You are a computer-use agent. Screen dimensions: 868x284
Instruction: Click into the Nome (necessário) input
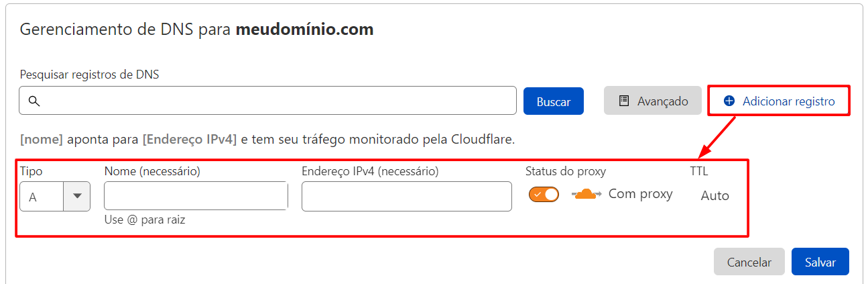pyautogui.click(x=196, y=196)
